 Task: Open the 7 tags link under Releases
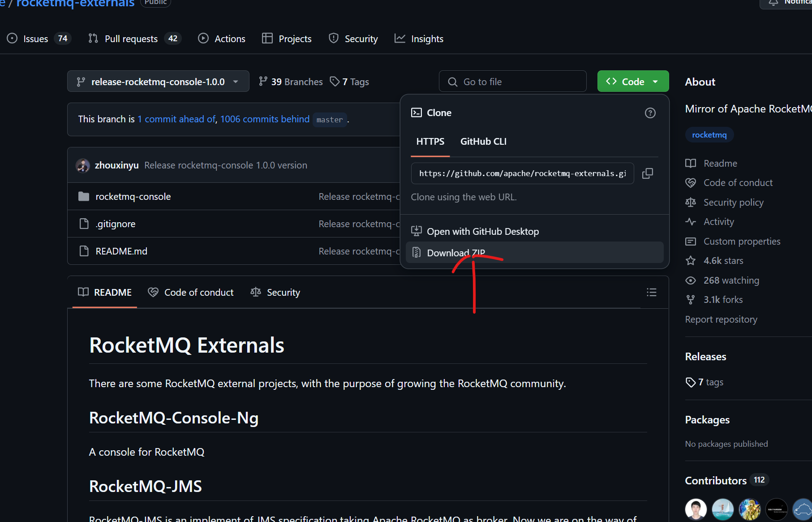point(705,382)
